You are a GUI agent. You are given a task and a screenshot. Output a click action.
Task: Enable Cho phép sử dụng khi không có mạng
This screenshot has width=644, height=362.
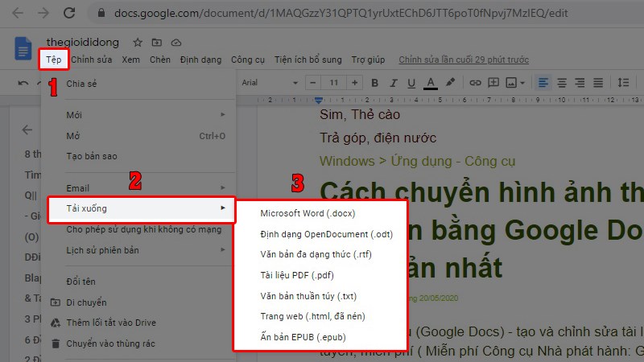click(138, 229)
